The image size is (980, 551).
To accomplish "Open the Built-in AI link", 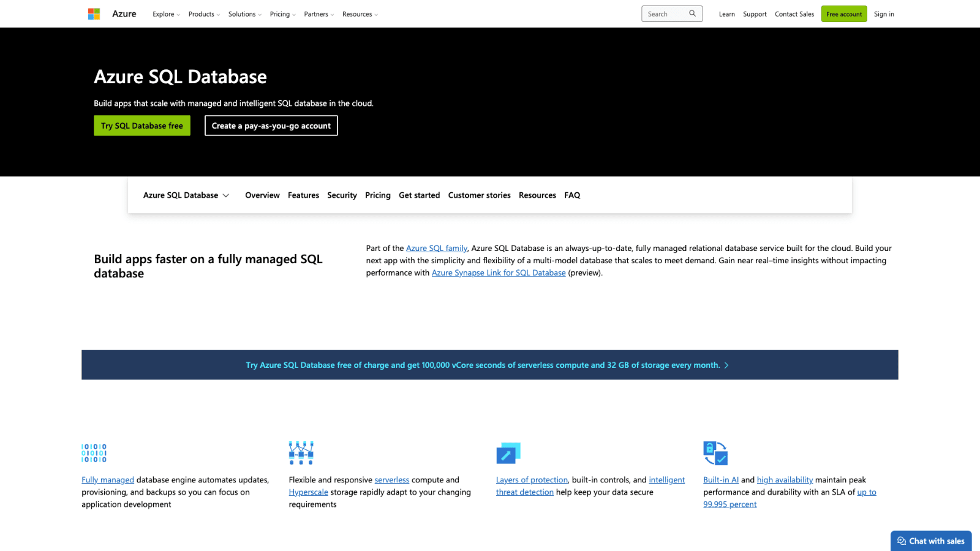I will [721, 480].
